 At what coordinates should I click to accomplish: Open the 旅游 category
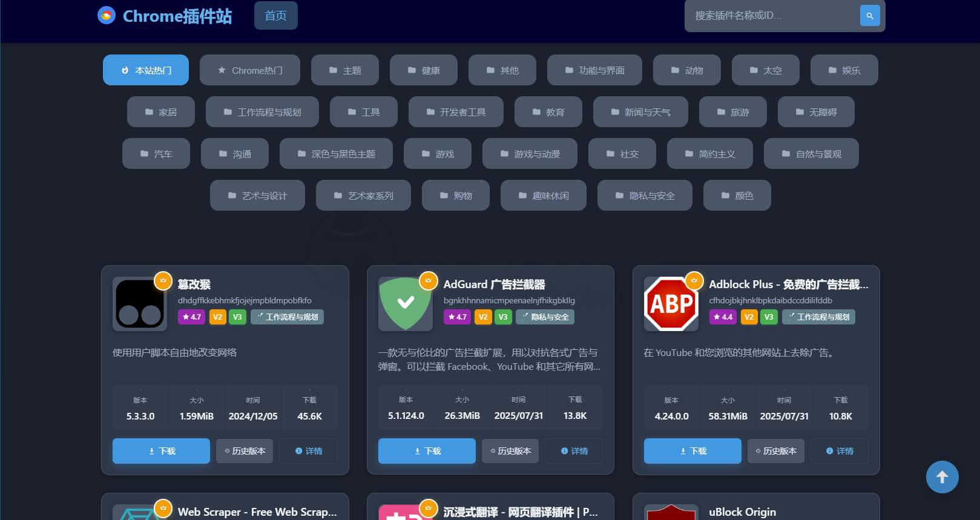[x=733, y=112]
